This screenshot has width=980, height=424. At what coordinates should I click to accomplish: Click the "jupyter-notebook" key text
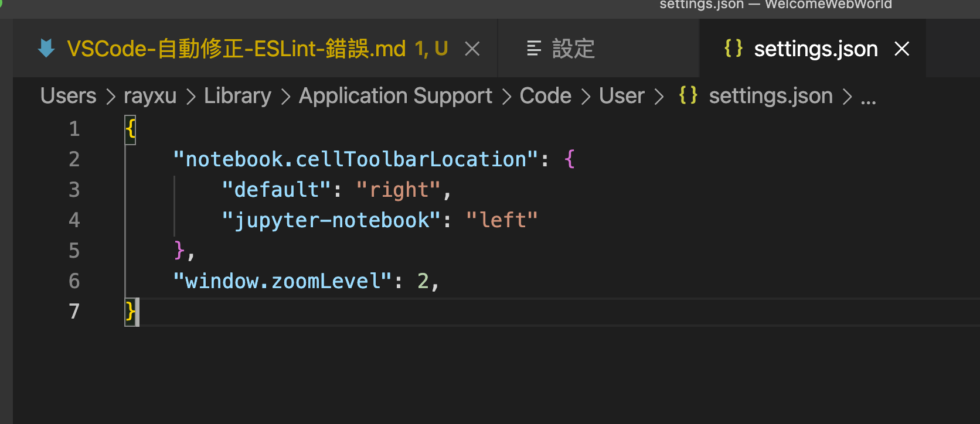pos(331,220)
